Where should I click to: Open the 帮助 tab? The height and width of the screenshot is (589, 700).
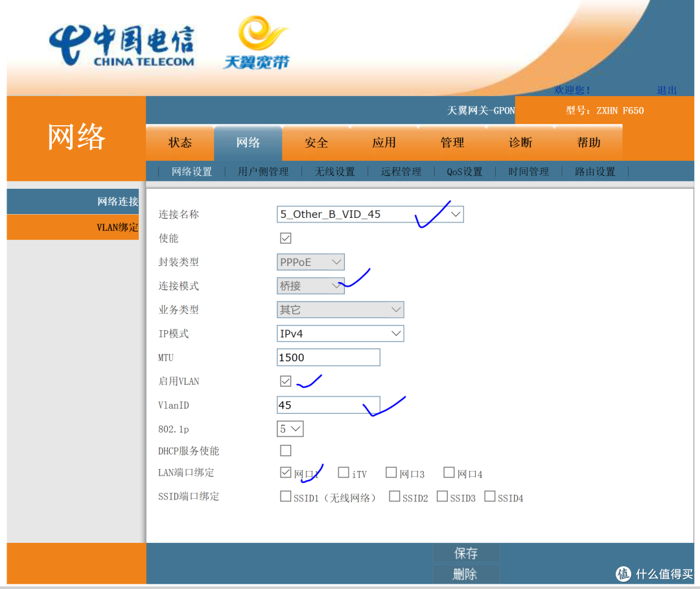[589, 143]
